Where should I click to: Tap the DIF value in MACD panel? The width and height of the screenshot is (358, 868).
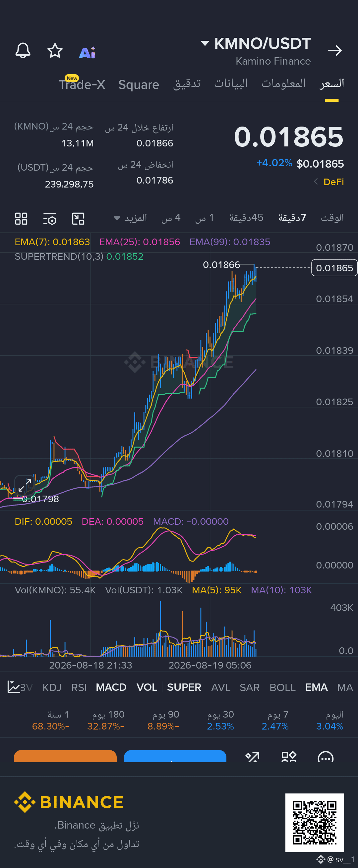point(43,521)
